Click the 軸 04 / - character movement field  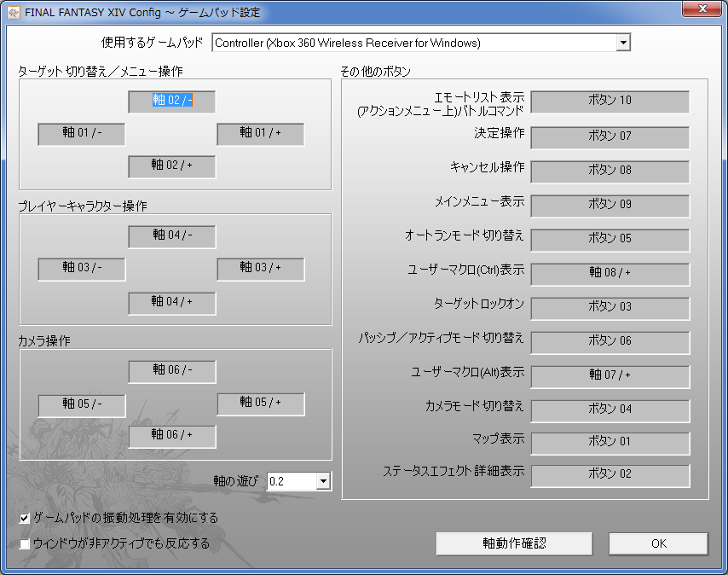tap(172, 236)
